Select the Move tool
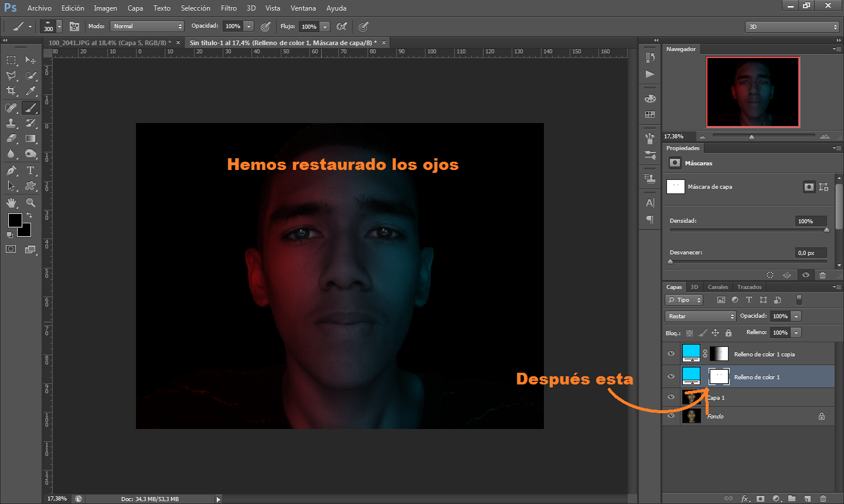The height and width of the screenshot is (504, 844). (x=30, y=60)
